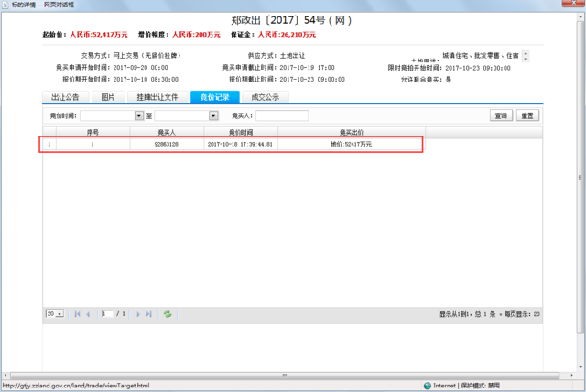Switch to the 成交公示 tab
Screen dimensions: 586x392
266,97
